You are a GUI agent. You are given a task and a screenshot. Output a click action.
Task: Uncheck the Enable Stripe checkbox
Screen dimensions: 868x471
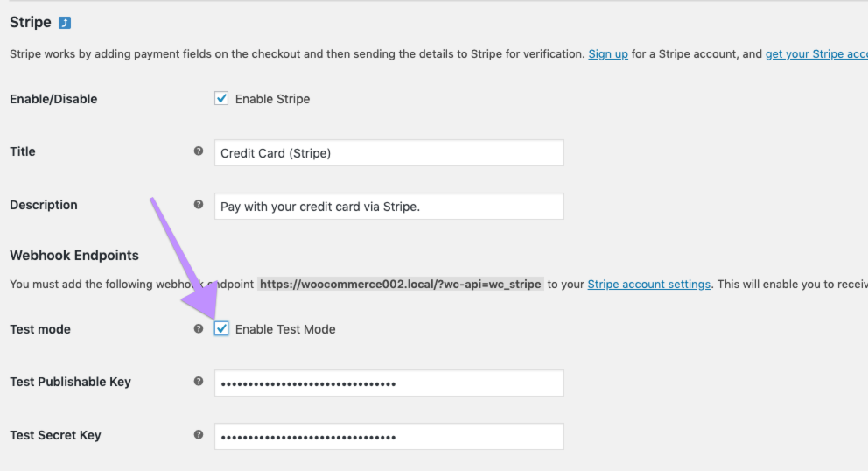click(x=221, y=98)
